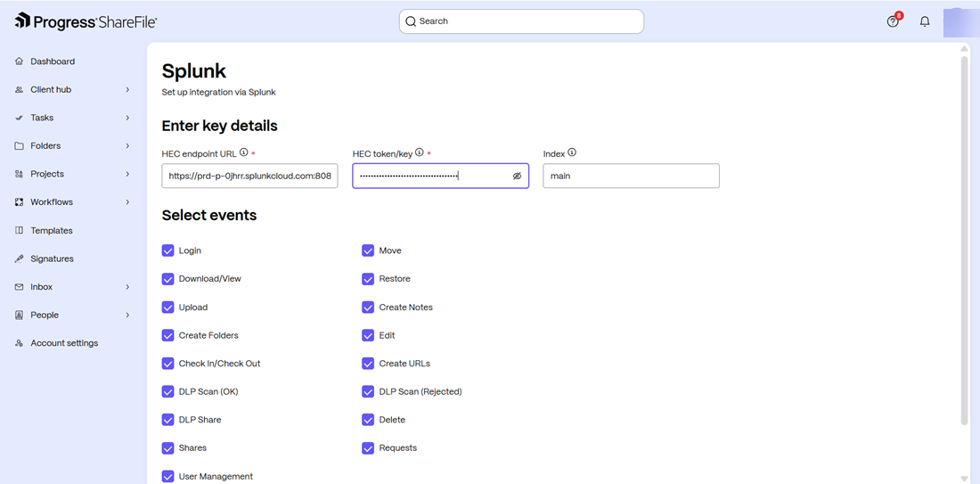Screen dimensions: 980x484
Task: Uncheck the Upload event checkbox
Action: tap(167, 307)
